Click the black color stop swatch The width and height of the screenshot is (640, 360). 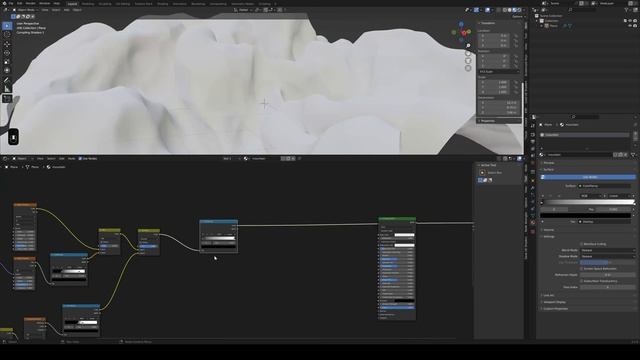pyautogui.click(x=585, y=215)
